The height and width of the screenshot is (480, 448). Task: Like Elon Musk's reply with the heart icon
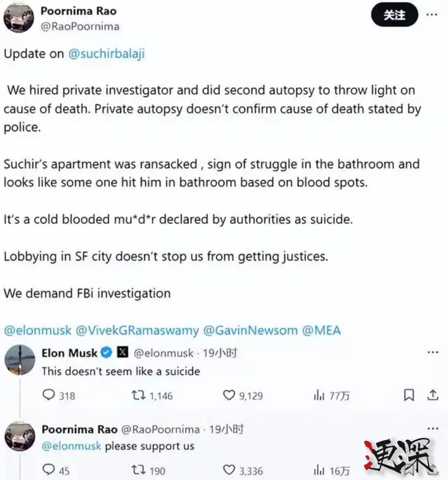tap(228, 396)
